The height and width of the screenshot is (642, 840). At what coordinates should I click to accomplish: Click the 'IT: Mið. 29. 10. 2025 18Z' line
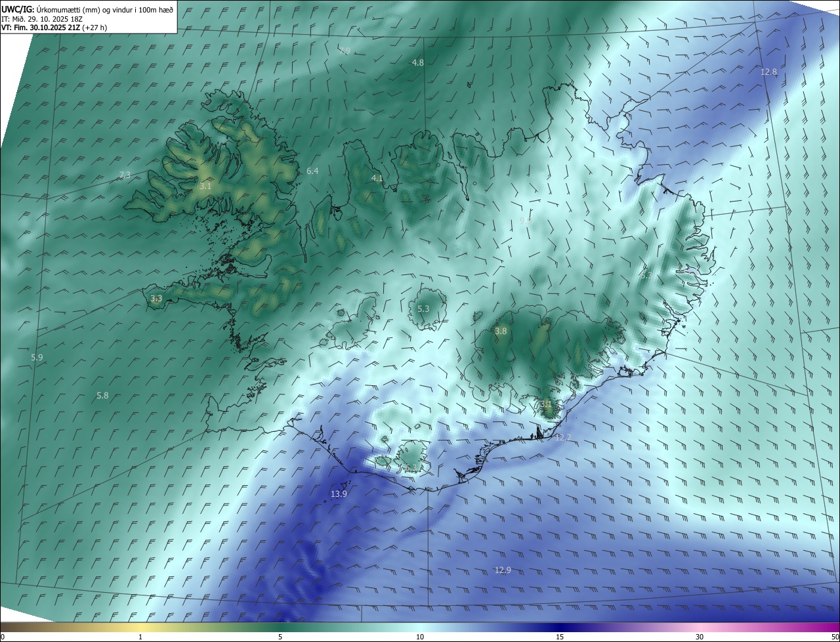click(42, 19)
